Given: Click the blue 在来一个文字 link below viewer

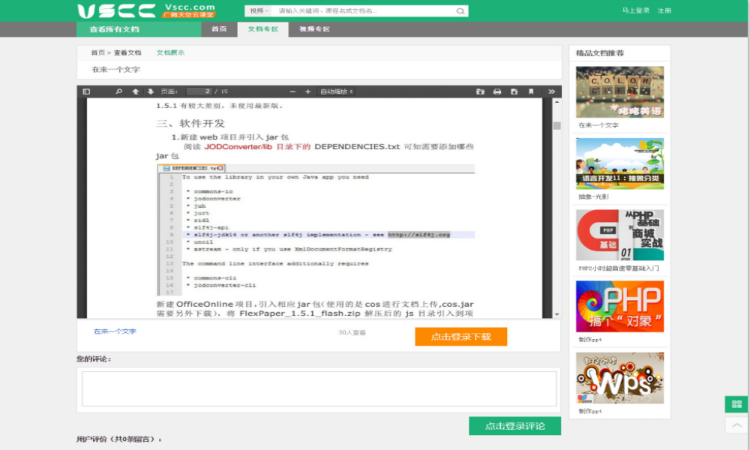Looking at the screenshot, I should (x=115, y=331).
